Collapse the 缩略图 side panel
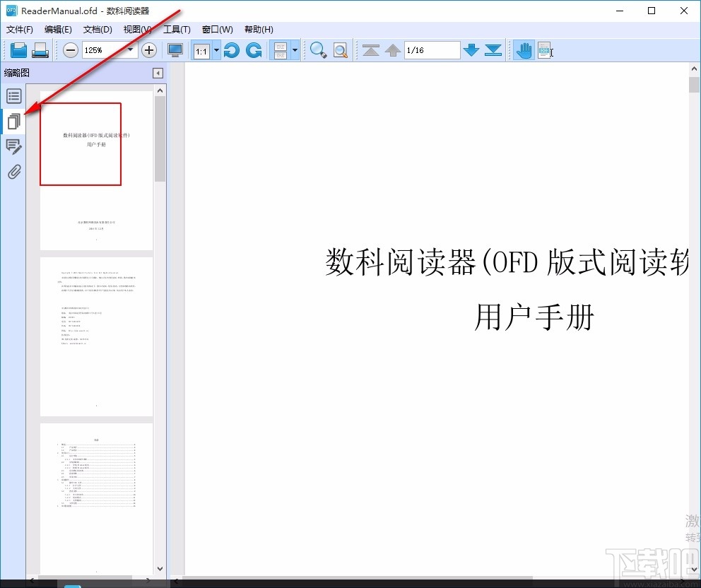The width and height of the screenshot is (701, 588). tap(158, 73)
